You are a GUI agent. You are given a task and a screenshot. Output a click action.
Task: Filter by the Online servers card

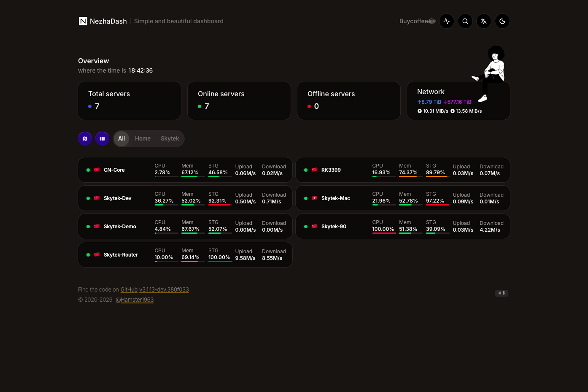coord(239,100)
